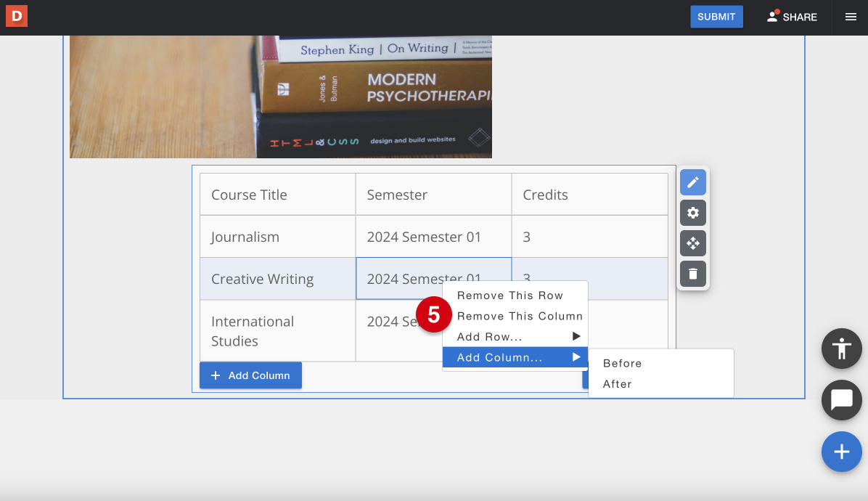Choose After in the Add Column submenu
The height and width of the screenshot is (501, 868).
(x=618, y=384)
